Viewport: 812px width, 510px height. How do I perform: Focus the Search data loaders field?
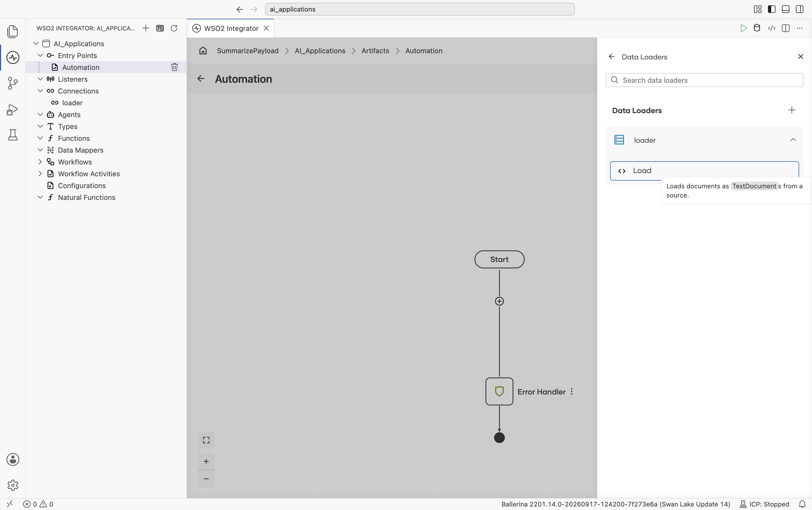pos(704,80)
